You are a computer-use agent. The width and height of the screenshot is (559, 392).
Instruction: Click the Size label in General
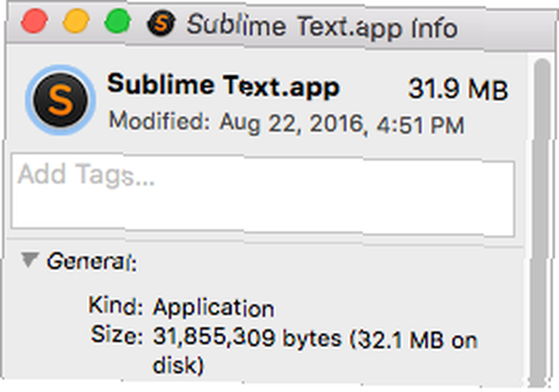pyautogui.click(x=117, y=335)
